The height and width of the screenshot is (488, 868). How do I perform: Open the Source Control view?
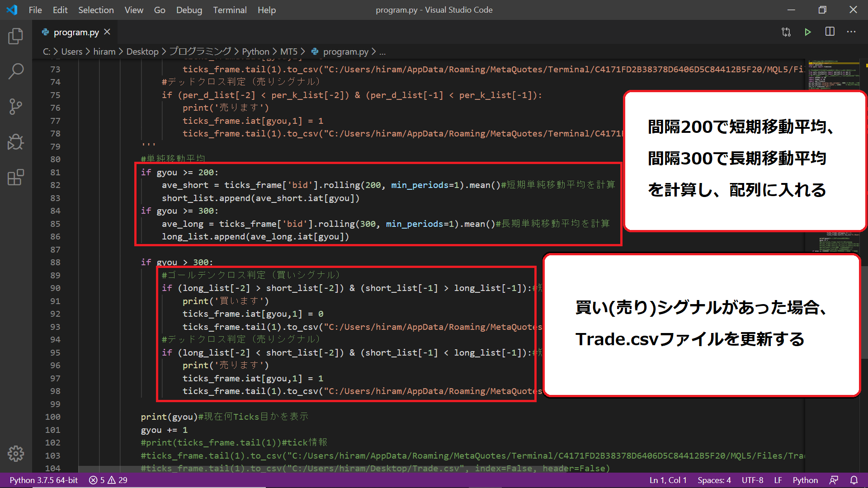(16, 107)
